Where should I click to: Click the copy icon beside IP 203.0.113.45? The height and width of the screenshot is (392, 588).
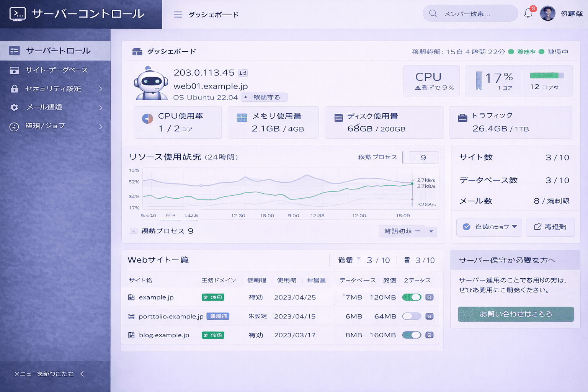click(x=243, y=73)
